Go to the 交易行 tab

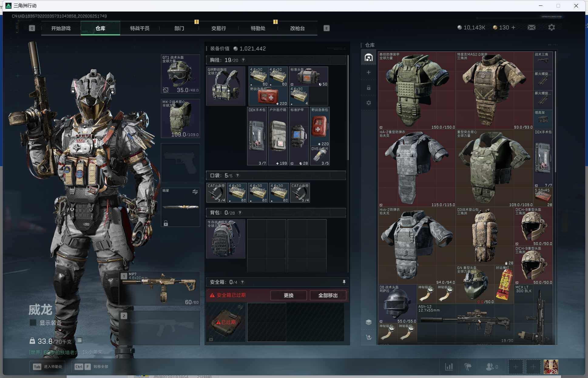(218, 28)
